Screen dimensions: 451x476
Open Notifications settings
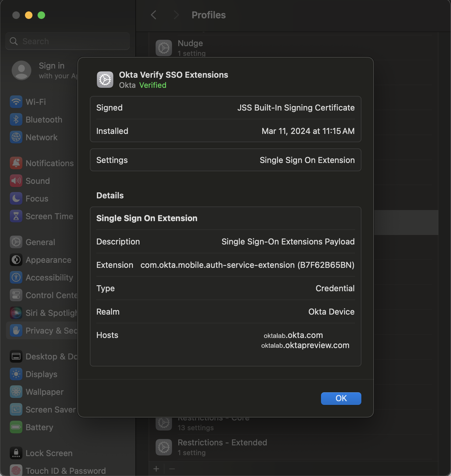(x=49, y=163)
